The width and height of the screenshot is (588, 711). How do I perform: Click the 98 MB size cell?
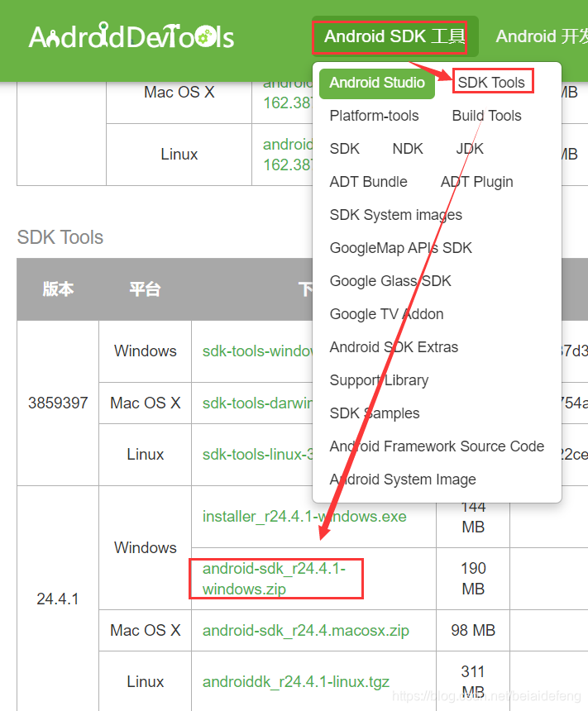coord(473,630)
